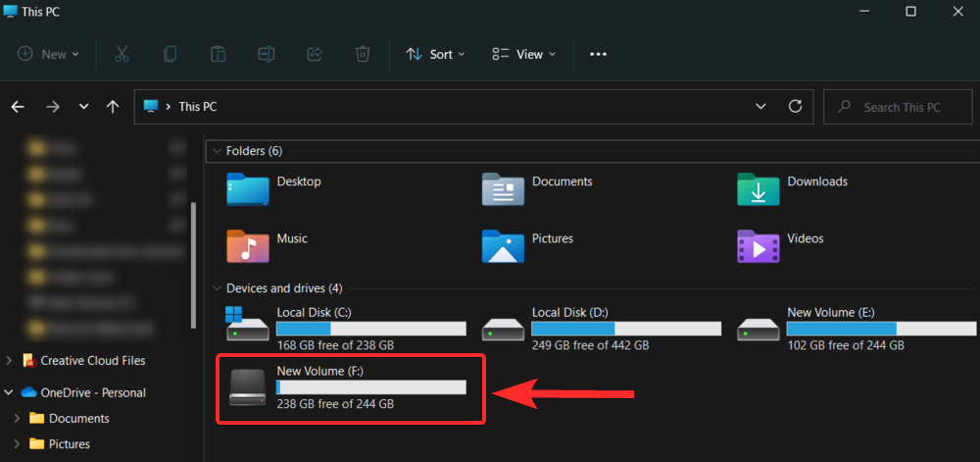Click the Cut scissors icon

coord(122,54)
